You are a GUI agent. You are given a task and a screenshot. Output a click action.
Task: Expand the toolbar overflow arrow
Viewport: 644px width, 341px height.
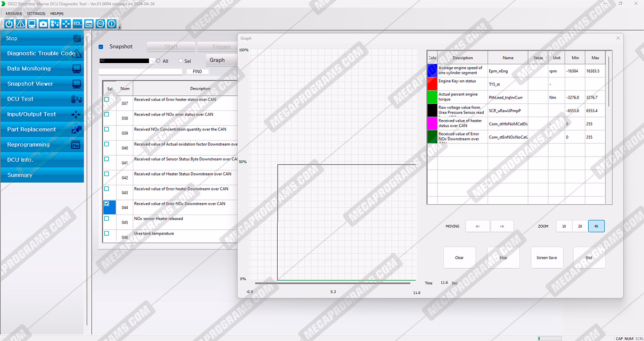click(x=120, y=27)
